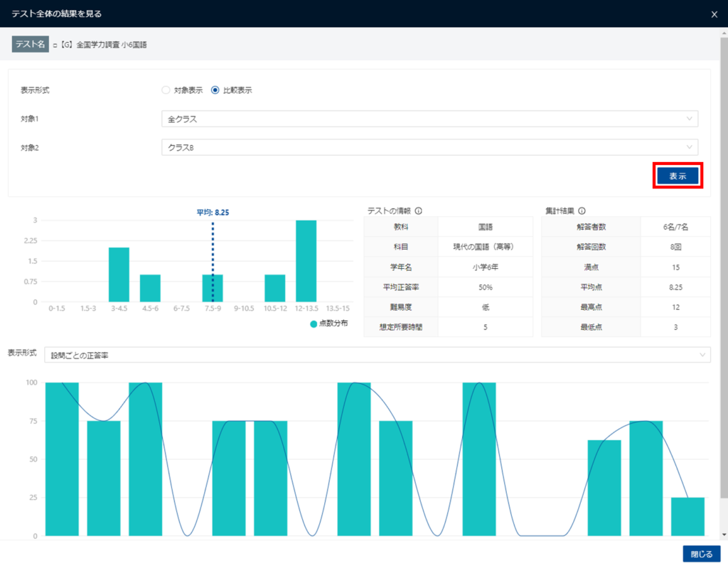
Task: Click the 想定所要時間 row label
Action: point(401,327)
